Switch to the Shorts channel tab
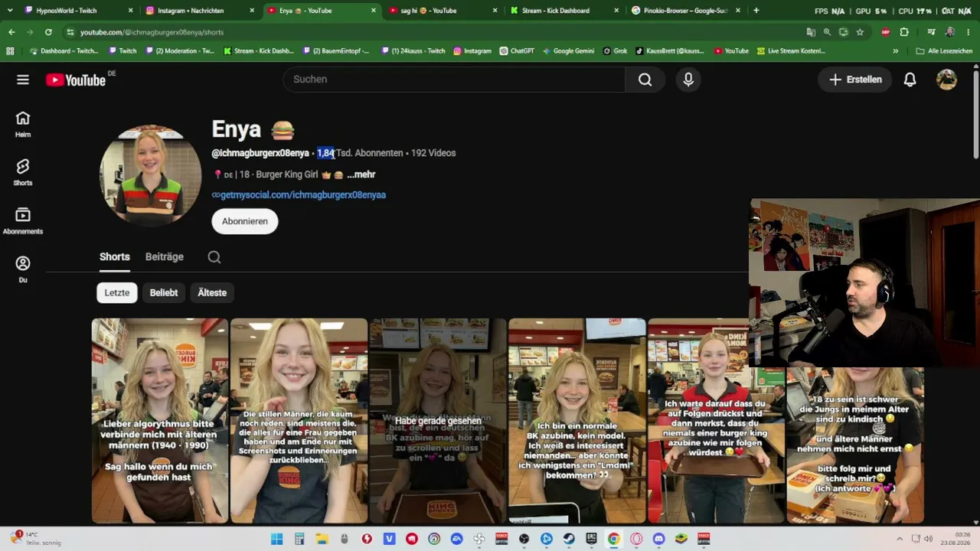 click(115, 257)
